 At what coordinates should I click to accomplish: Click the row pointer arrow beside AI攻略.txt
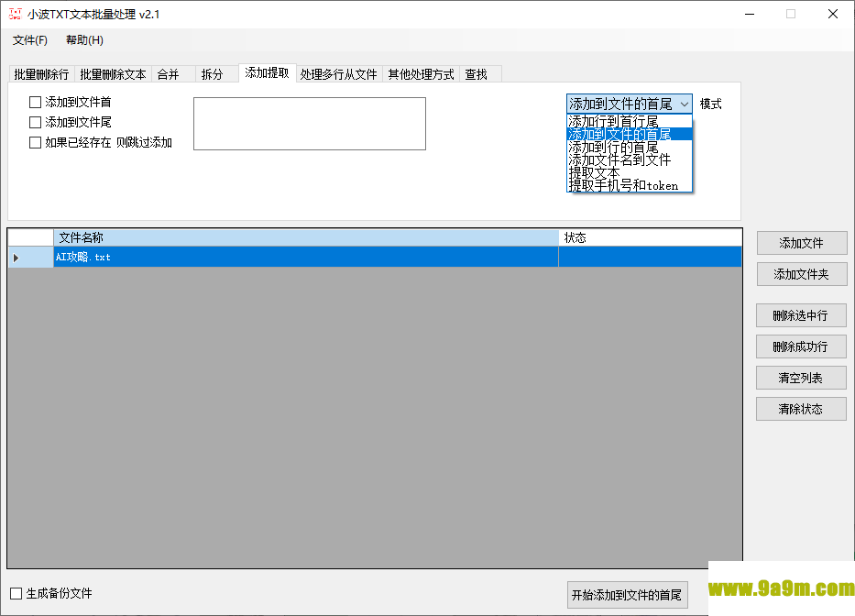(x=16, y=258)
